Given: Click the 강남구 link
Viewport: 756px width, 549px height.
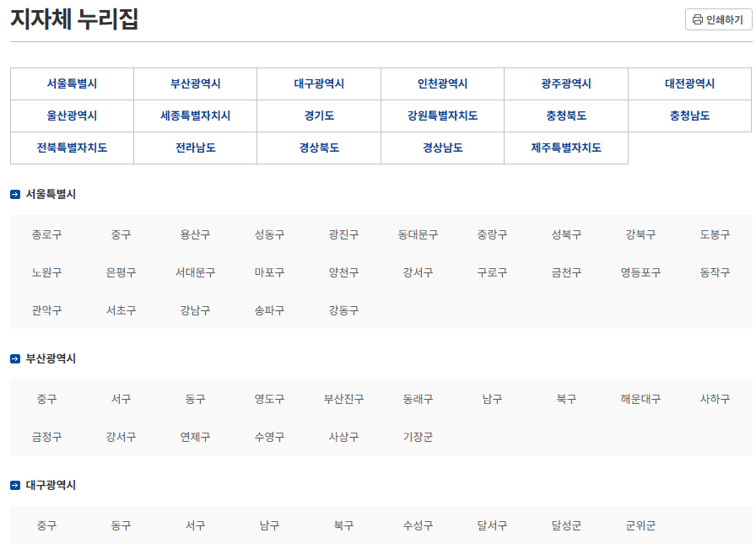Looking at the screenshot, I should click(195, 310).
